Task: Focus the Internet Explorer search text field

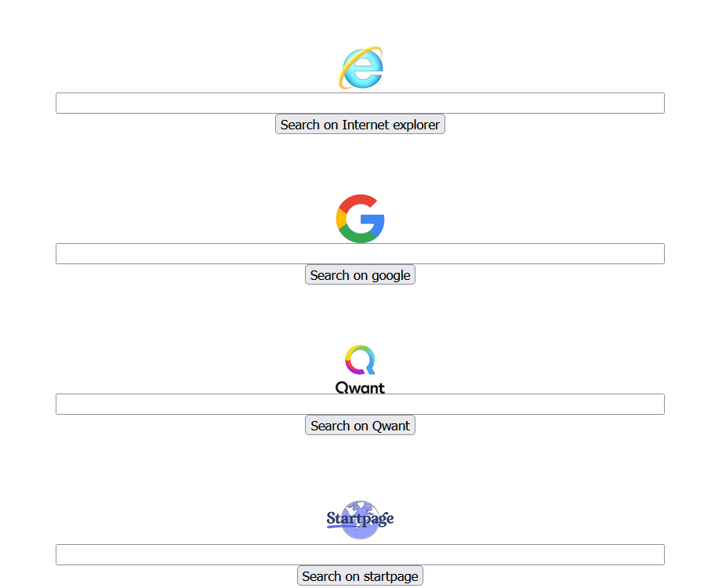Action: pos(360,103)
